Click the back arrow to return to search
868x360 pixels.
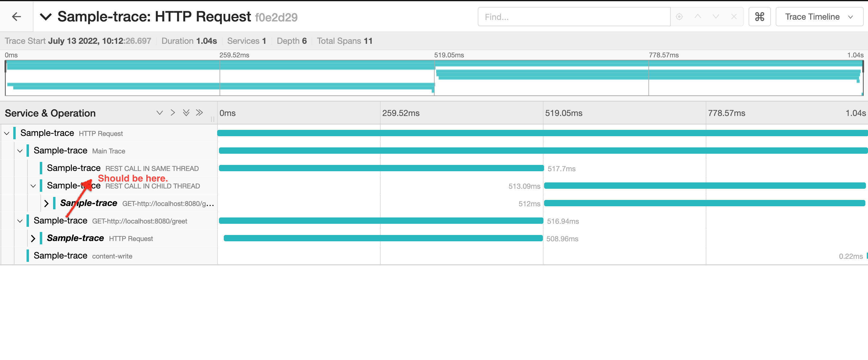[x=16, y=16]
